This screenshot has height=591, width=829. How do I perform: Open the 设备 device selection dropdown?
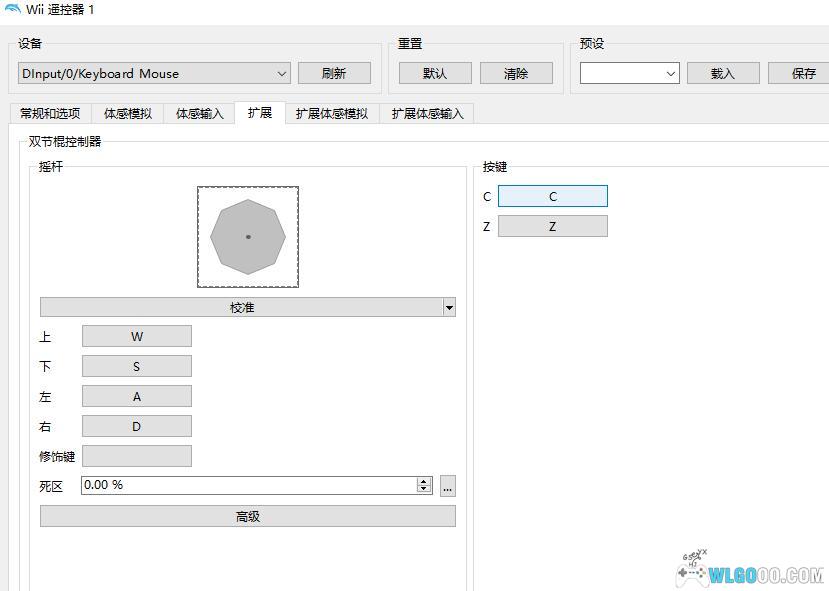click(152, 73)
